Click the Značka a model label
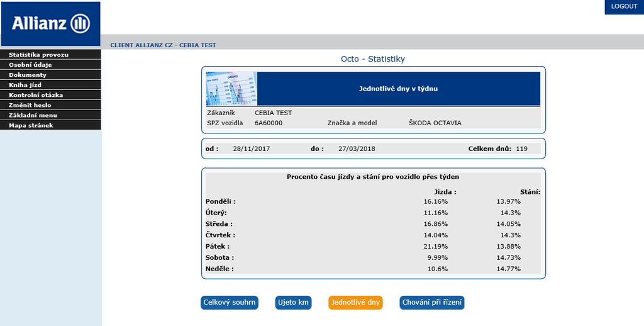644x326 pixels. click(x=352, y=123)
